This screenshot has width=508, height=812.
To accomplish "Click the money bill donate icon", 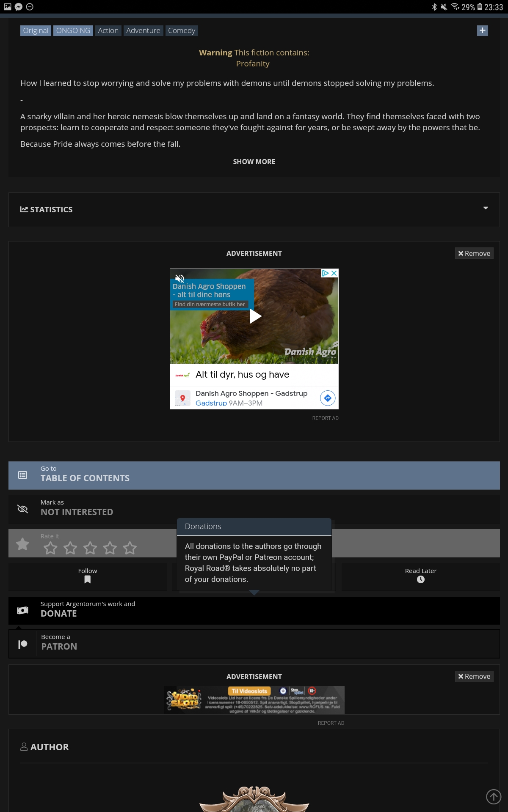I will coord(23,610).
